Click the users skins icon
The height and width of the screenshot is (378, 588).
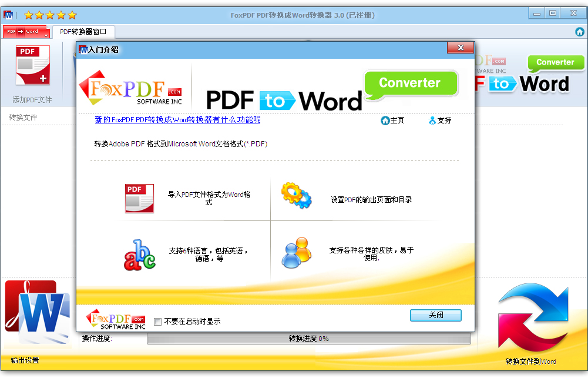pyautogui.click(x=296, y=253)
